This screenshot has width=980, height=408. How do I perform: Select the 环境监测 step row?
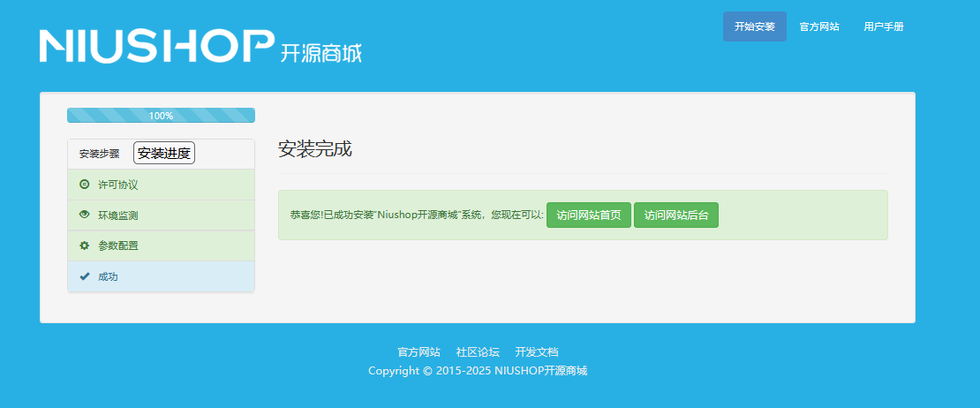point(162,215)
